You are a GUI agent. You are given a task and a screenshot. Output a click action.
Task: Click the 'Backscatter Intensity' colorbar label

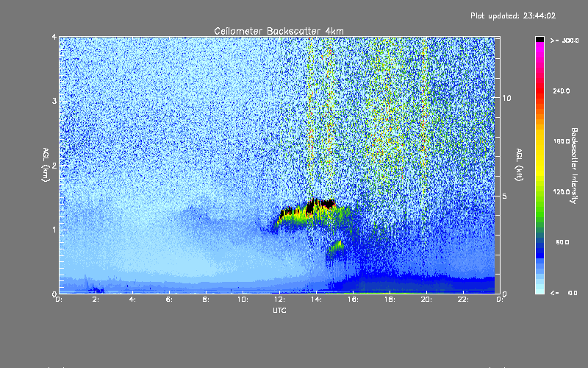click(574, 166)
